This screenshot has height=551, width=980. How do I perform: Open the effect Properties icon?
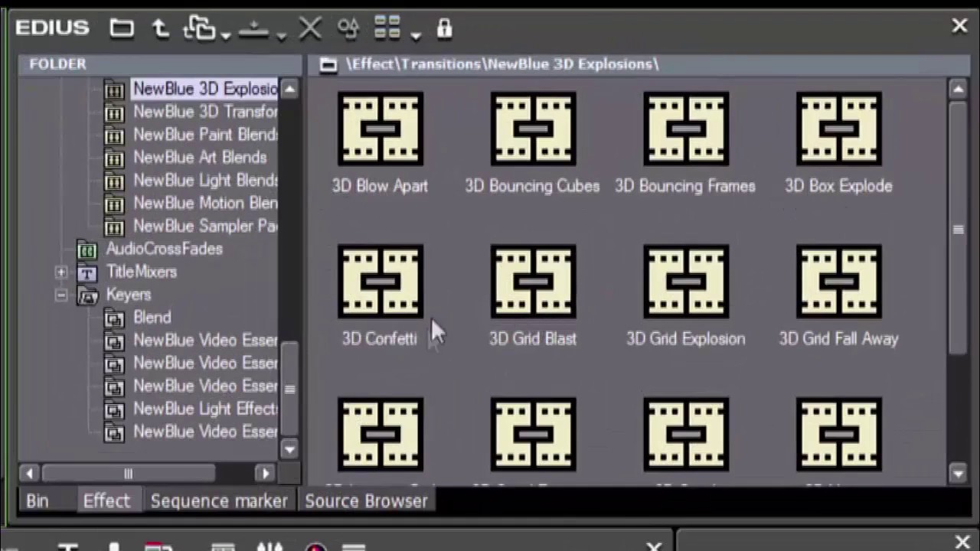coord(348,28)
